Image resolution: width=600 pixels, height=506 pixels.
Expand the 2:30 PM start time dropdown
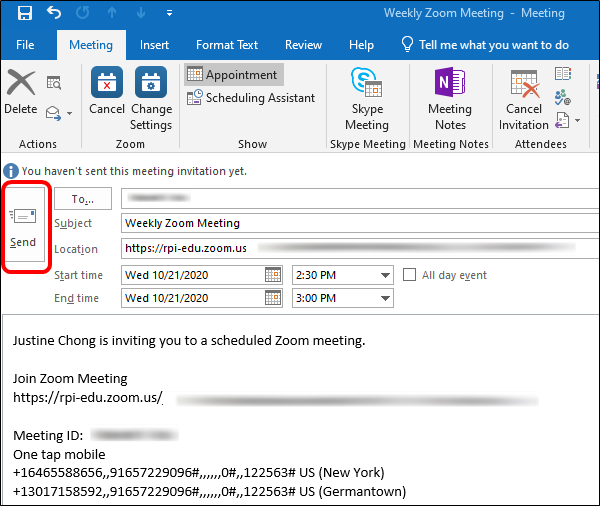[x=385, y=275]
